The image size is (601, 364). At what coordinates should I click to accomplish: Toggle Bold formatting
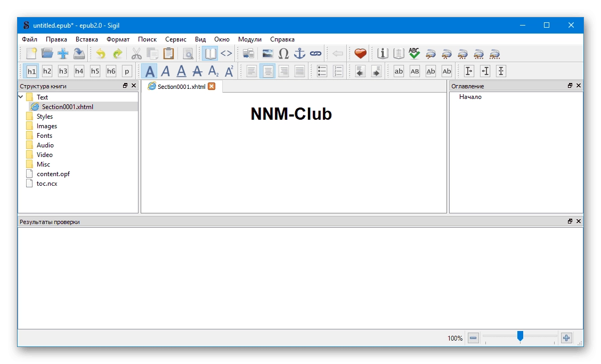tap(150, 71)
